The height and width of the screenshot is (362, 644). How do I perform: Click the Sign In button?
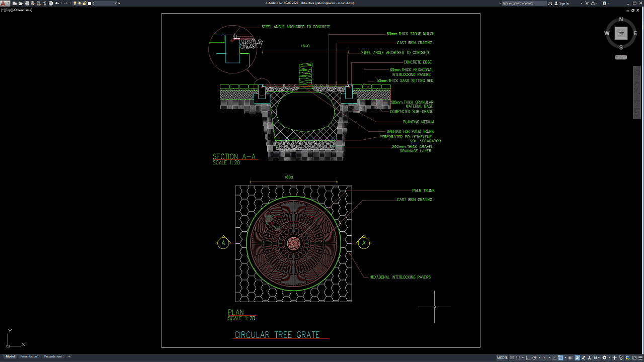click(x=563, y=4)
